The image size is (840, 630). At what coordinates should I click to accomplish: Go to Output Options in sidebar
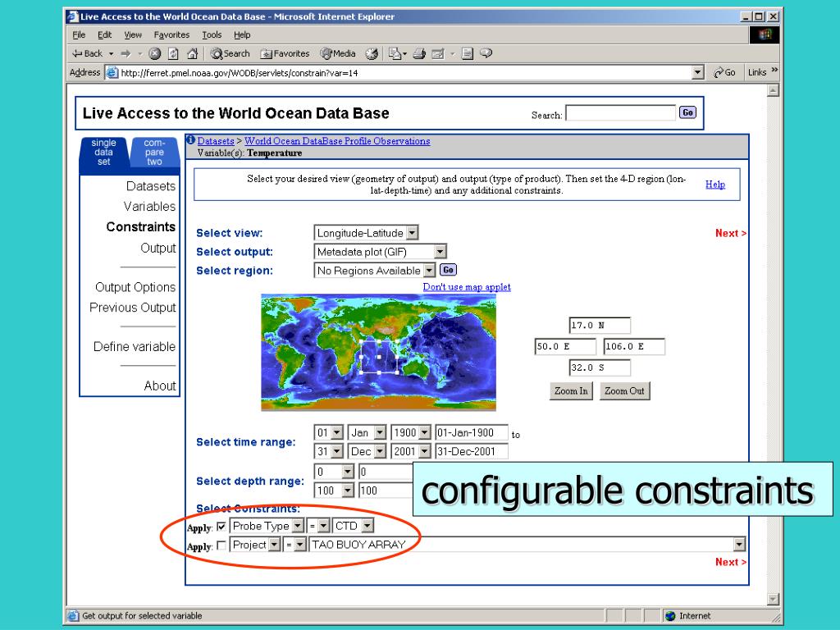click(135, 287)
